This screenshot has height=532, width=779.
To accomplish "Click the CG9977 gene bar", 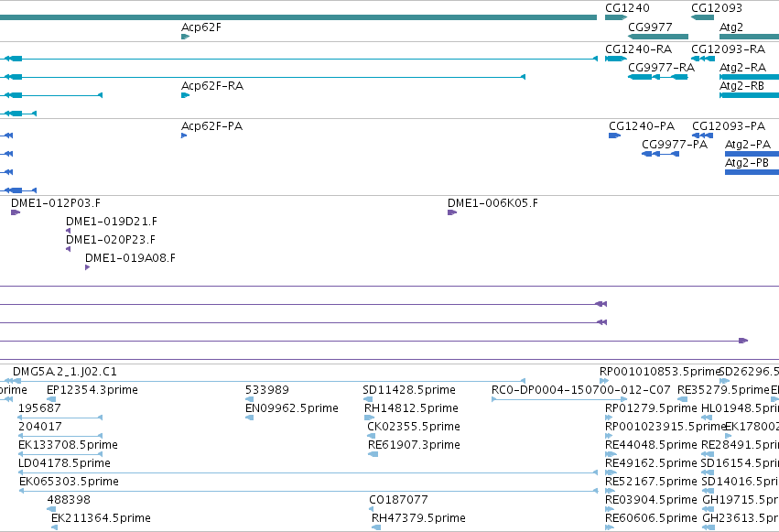I will [x=658, y=37].
